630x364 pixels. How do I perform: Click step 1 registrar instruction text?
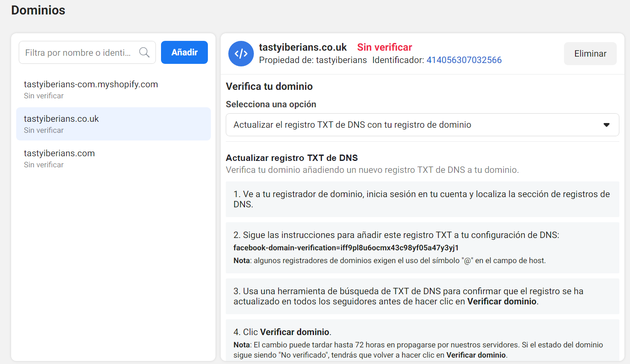pos(422,199)
